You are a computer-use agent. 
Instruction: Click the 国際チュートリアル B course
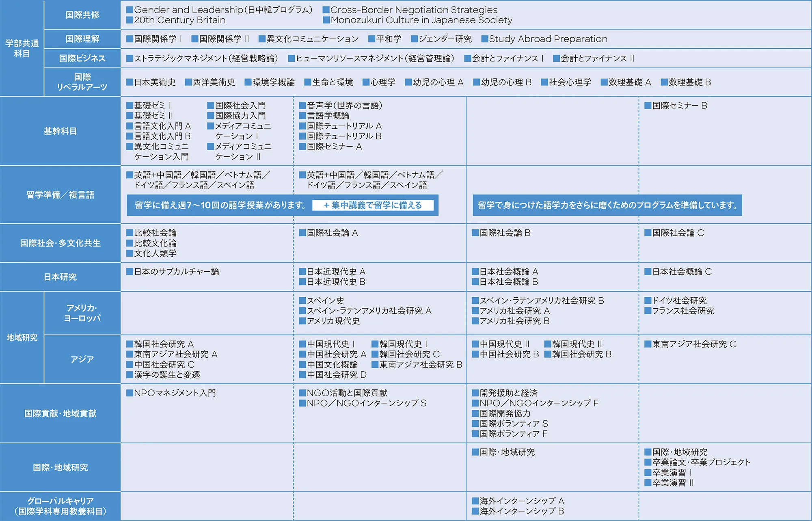340,136
